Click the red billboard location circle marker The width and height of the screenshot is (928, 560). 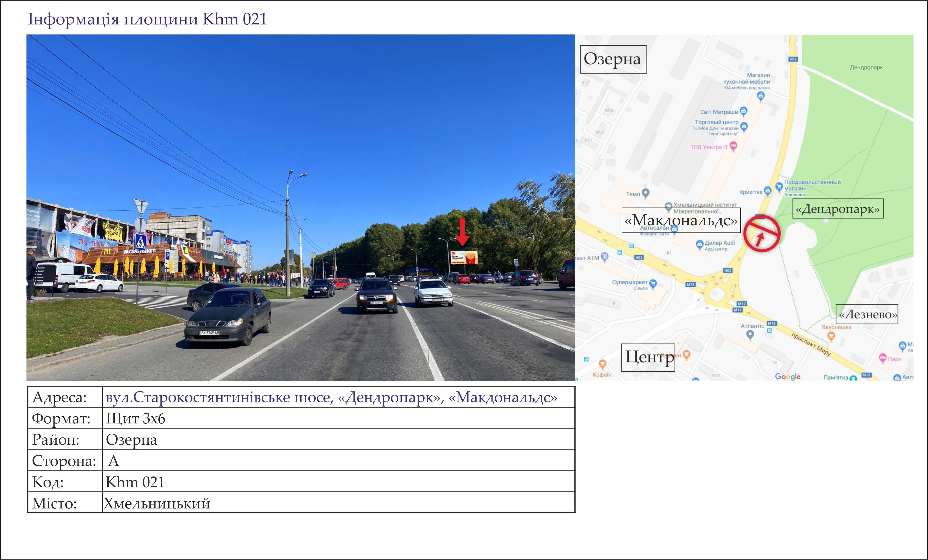(761, 233)
